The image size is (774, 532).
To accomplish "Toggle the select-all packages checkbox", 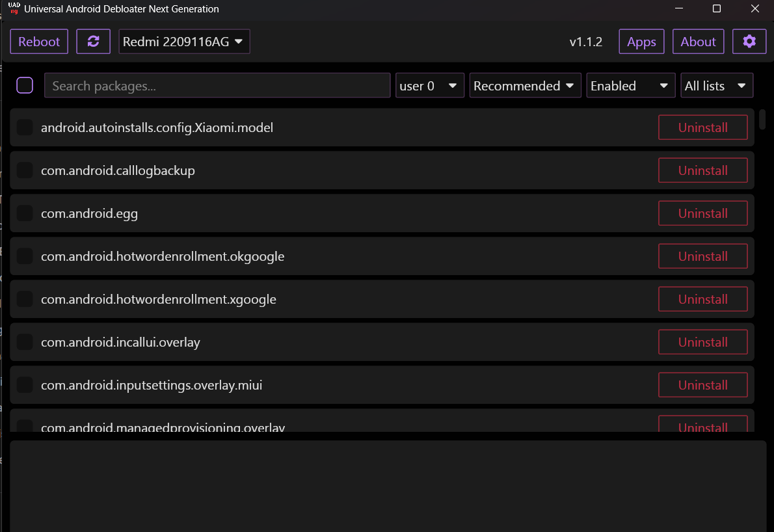I will tap(25, 85).
